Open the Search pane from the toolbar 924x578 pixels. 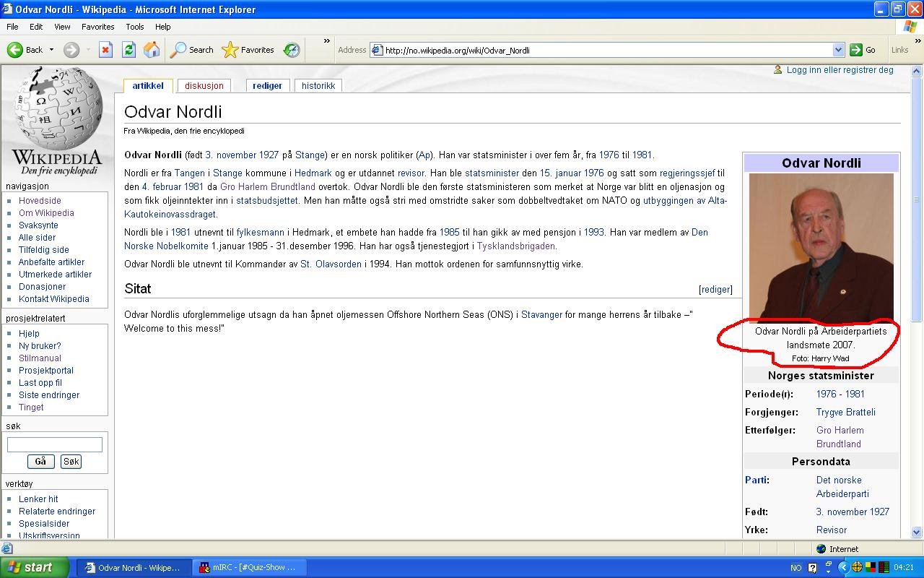[x=192, y=50]
